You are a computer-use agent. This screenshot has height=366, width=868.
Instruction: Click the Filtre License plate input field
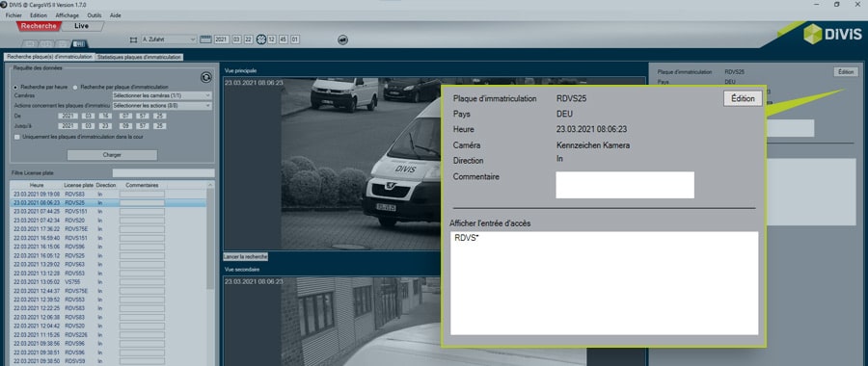163,173
